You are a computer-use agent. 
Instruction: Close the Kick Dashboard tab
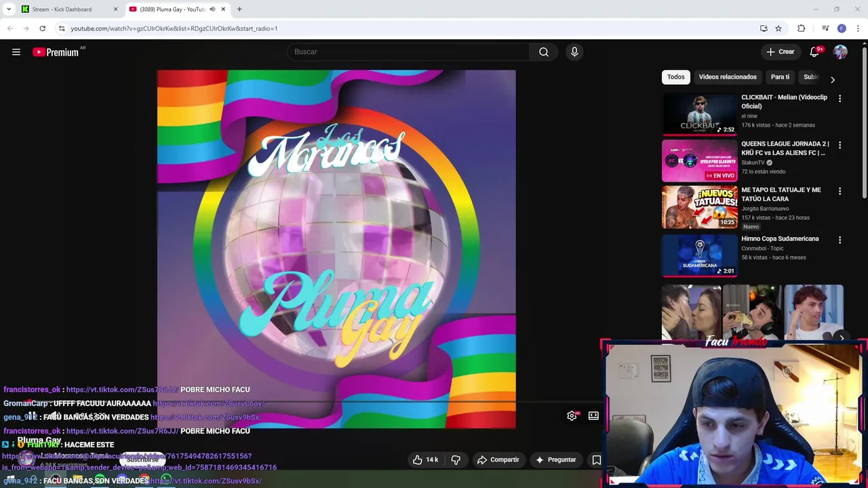115,9
